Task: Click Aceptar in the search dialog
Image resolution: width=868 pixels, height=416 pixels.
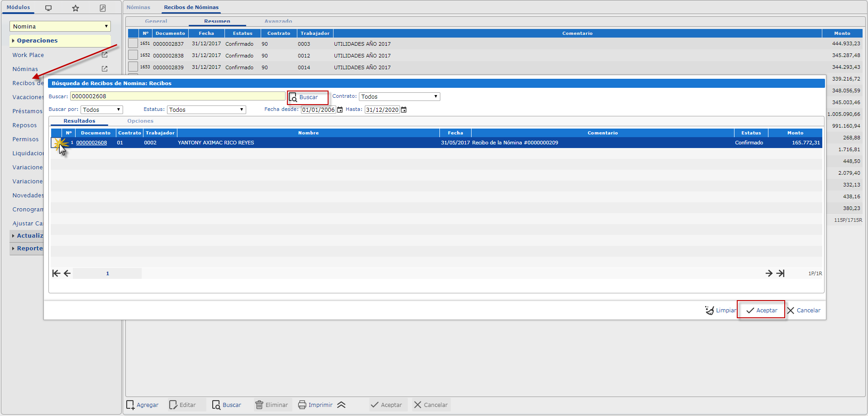Action: coord(761,310)
